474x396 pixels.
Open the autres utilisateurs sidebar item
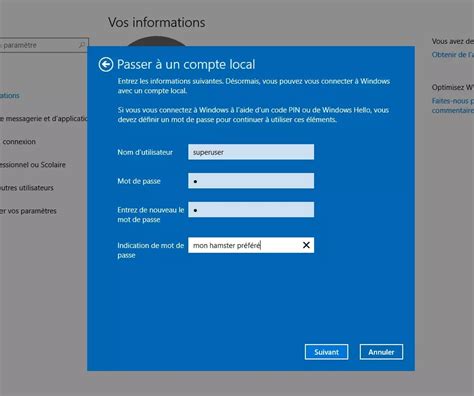point(27,188)
